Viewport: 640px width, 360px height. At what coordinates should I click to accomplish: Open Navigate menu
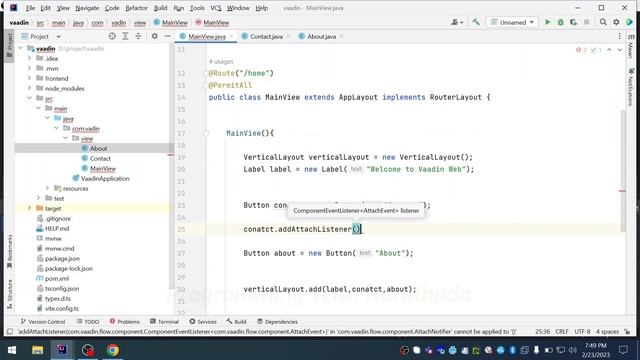87,8
